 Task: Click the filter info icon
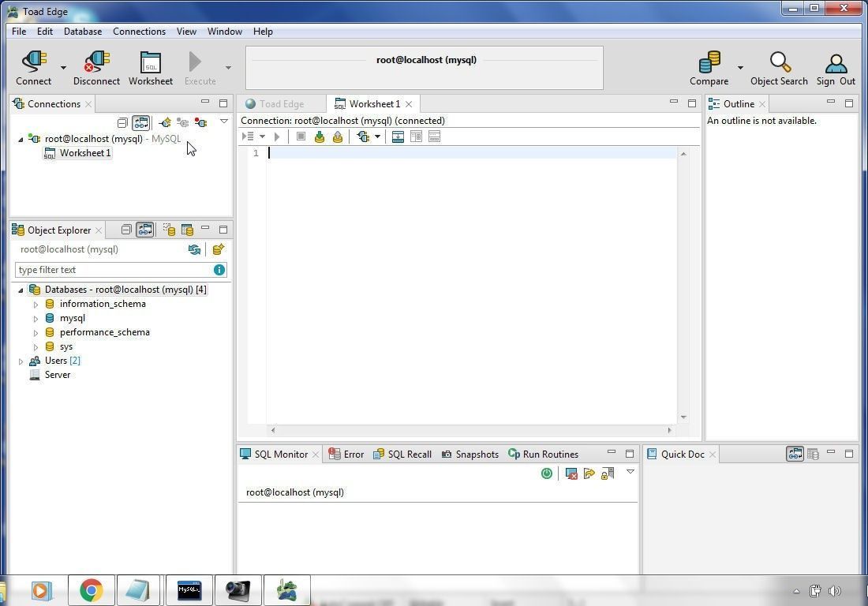[x=219, y=270]
